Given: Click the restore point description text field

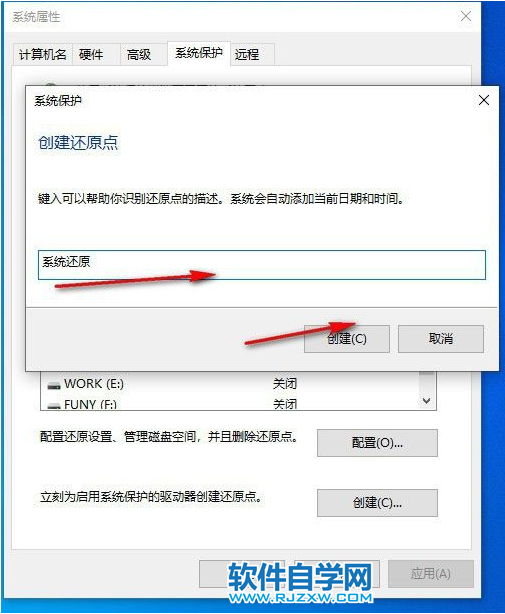Looking at the screenshot, I should pyautogui.click(x=262, y=265).
